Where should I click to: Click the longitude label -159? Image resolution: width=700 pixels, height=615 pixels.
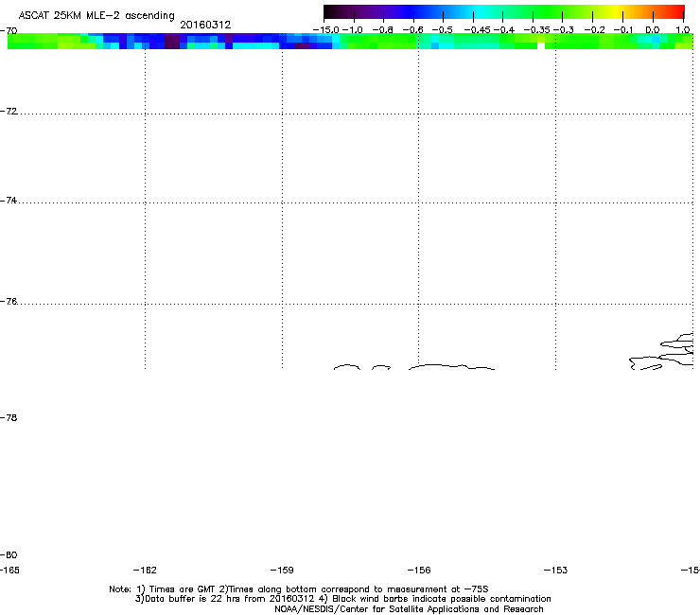282,571
